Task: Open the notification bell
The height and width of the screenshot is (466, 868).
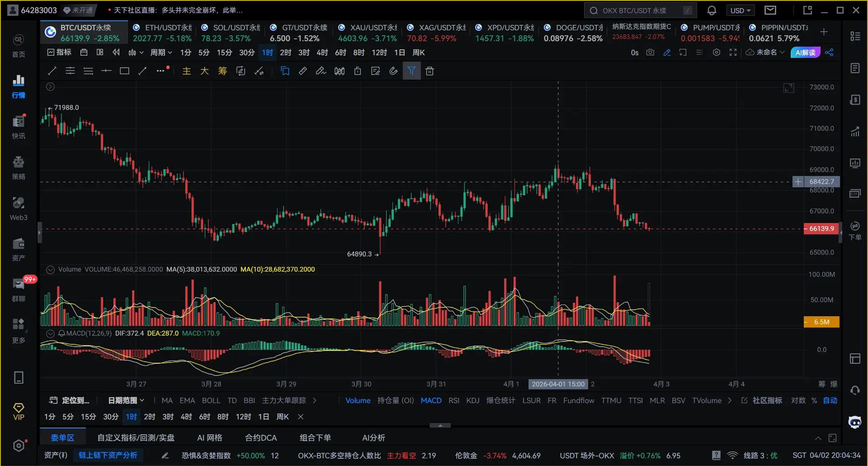Action: [x=712, y=10]
